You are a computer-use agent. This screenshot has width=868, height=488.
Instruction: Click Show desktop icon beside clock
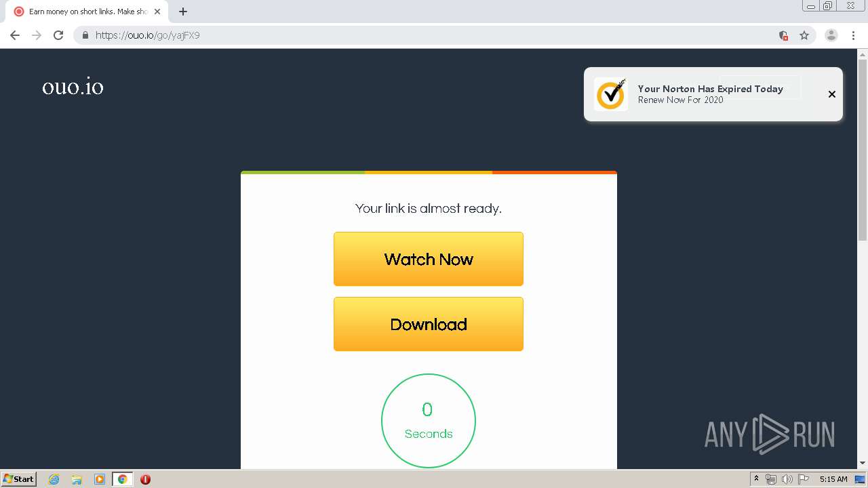tap(860, 479)
